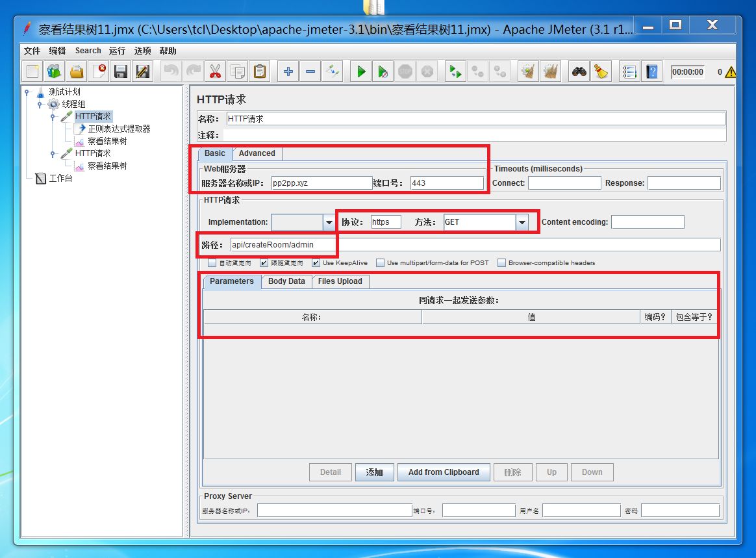
Task: Click the 协议 field showing https
Action: coord(386,222)
